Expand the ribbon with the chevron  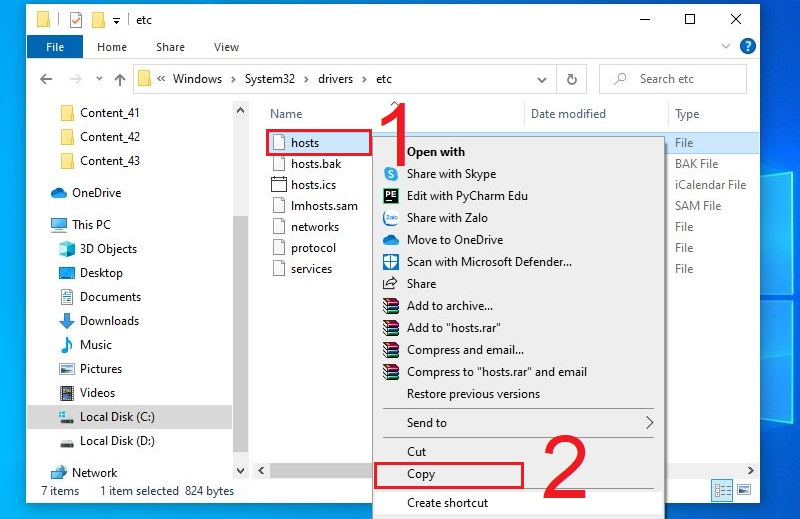[726, 46]
